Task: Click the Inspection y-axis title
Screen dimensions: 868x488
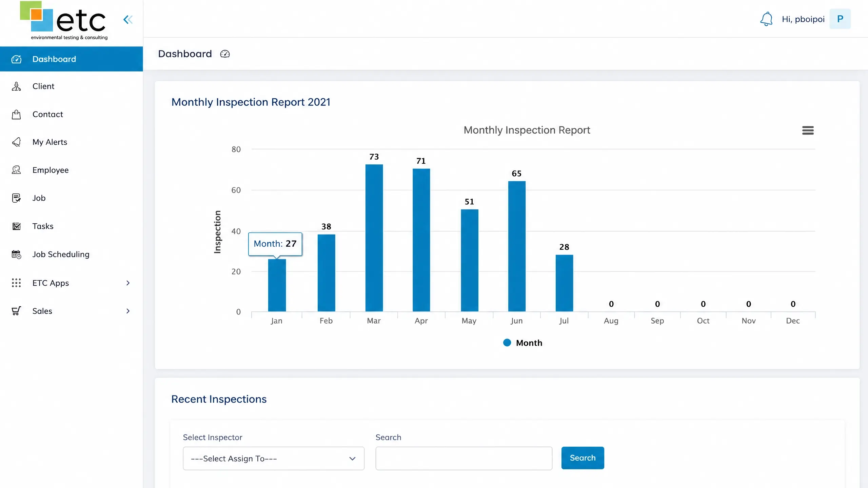Action: (x=217, y=232)
